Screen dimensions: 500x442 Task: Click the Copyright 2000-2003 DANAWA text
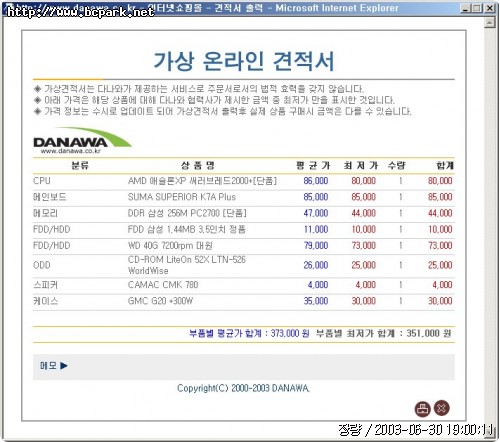[x=243, y=388]
